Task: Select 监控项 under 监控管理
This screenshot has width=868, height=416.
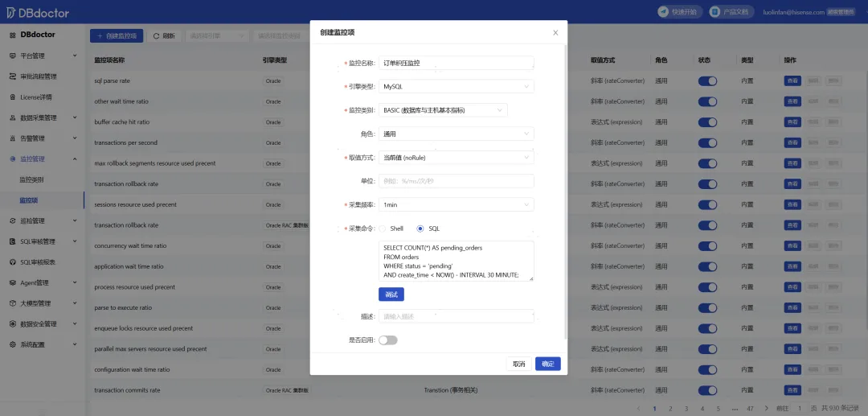Action: coord(29,200)
